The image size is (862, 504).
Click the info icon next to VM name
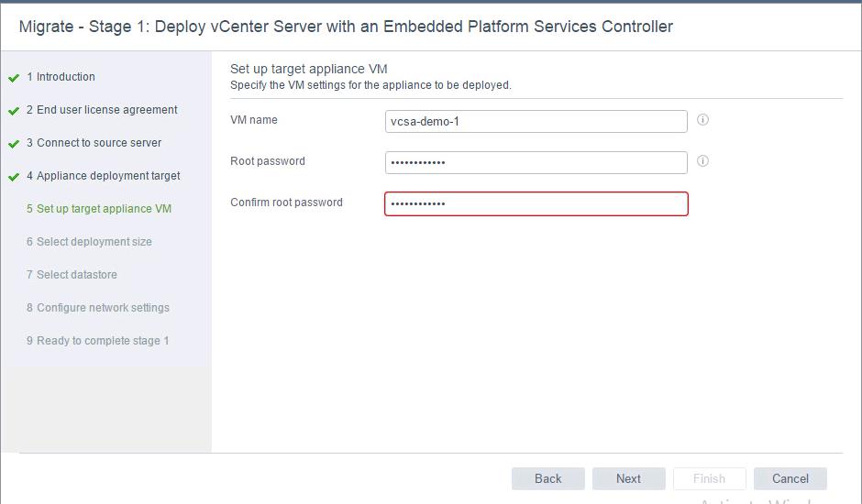click(x=702, y=120)
